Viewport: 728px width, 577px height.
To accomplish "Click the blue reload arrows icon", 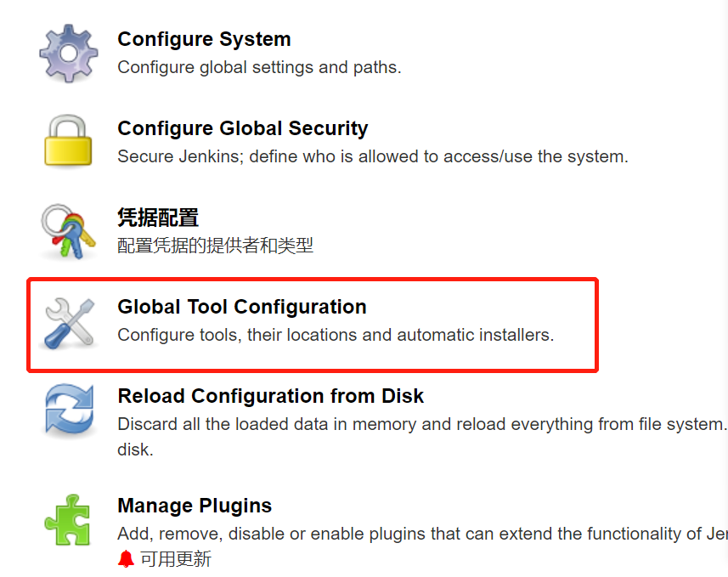I will (70, 410).
